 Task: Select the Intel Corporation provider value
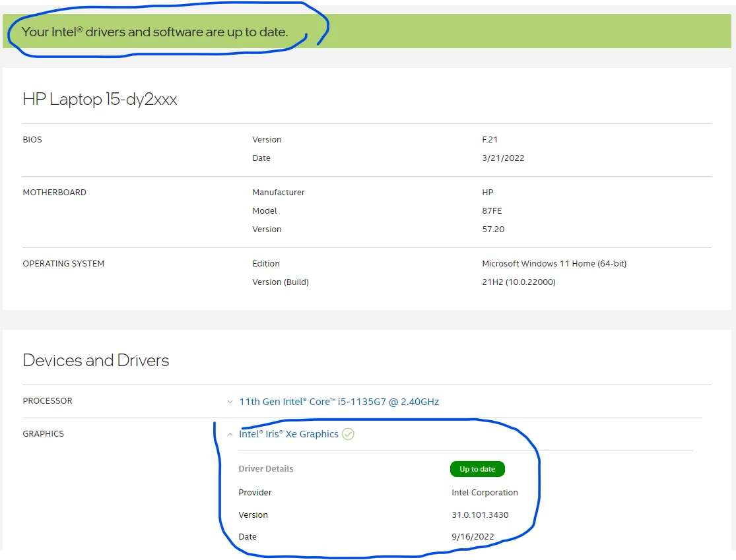(x=485, y=493)
